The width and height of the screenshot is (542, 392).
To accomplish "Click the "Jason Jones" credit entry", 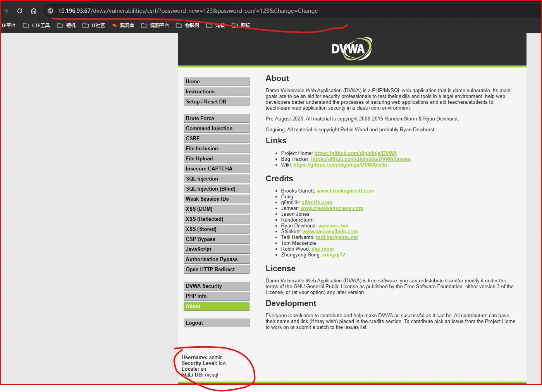I will coord(295,214).
